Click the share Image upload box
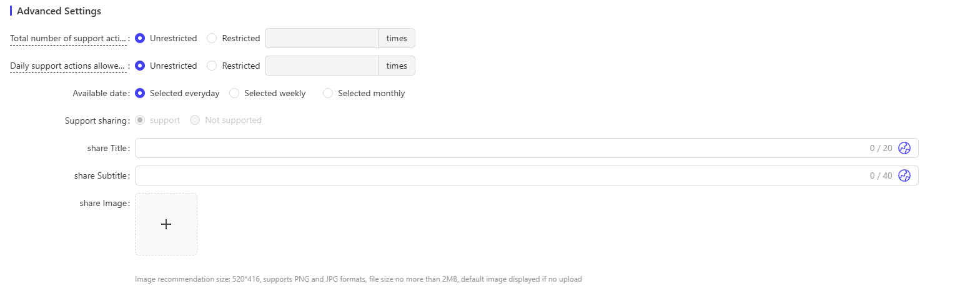Image resolution: width=980 pixels, height=306 pixels. point(166,224)
